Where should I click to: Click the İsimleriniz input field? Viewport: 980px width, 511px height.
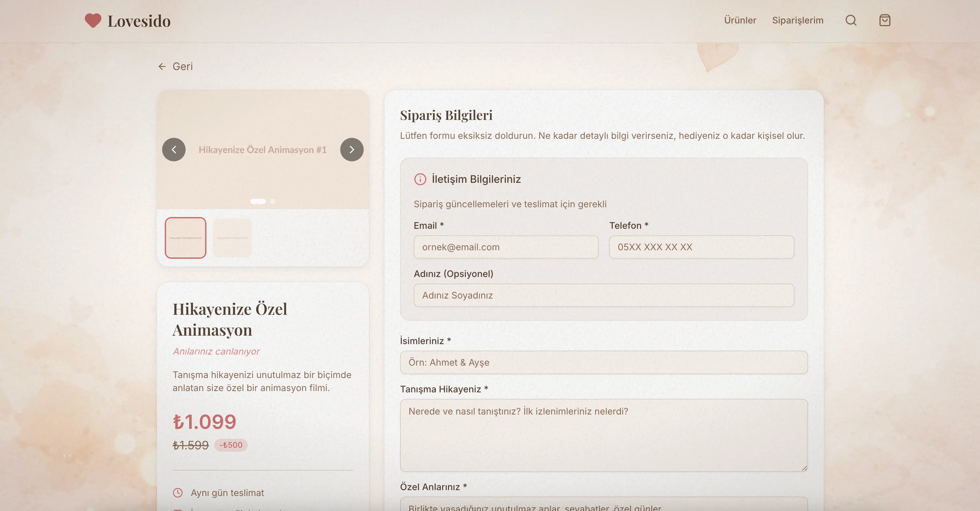pos(603,362)
